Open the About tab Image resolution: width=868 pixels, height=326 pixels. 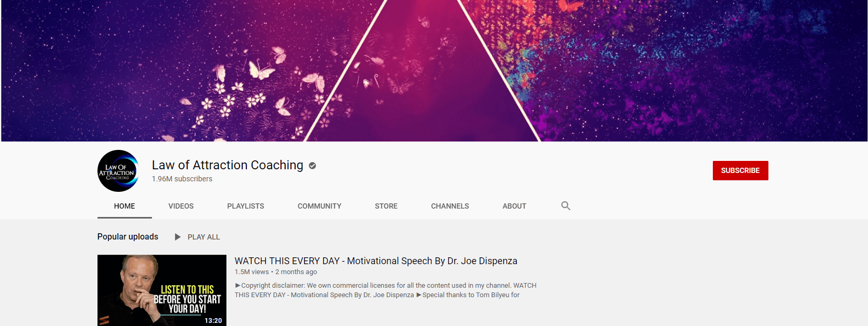click(514, 206)
